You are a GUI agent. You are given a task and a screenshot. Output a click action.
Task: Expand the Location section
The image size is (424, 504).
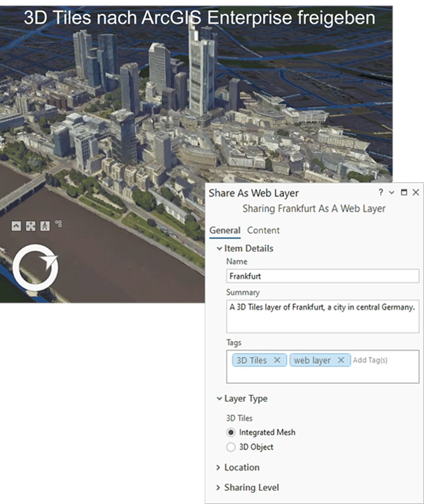tap(218, 468)
